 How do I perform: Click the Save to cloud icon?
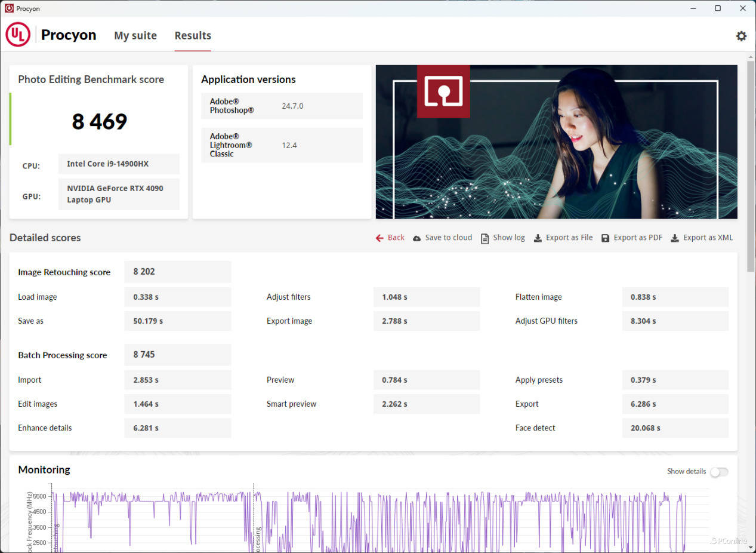pyautogui.click(x=416, y=238)
